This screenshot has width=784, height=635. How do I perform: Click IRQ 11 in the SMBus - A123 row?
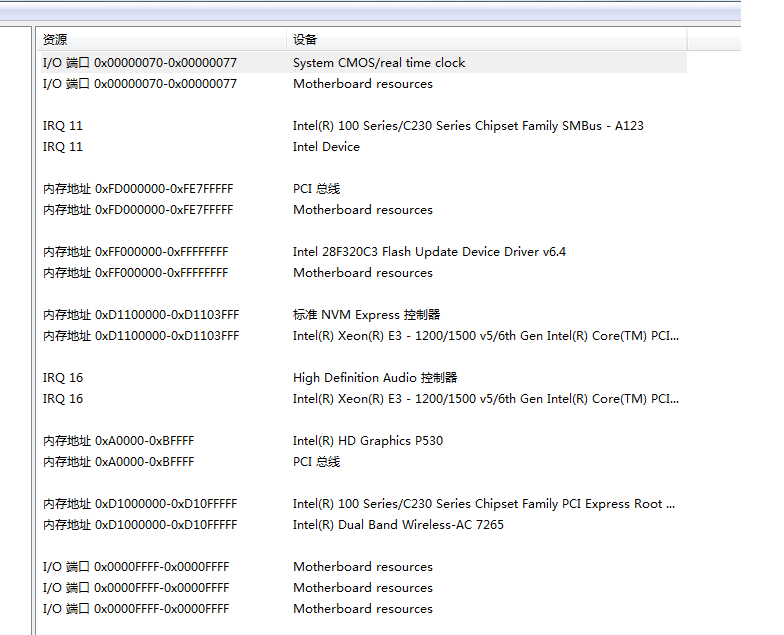[x=62, y=126]
